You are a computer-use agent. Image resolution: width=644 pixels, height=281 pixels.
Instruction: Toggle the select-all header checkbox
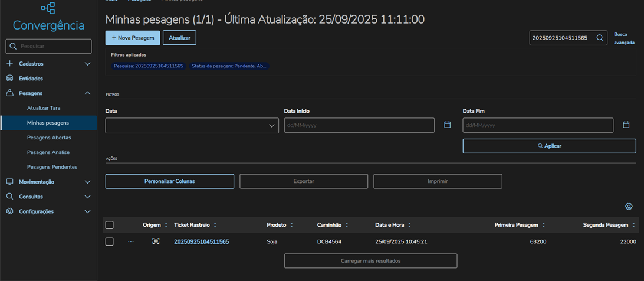point(109,225)
